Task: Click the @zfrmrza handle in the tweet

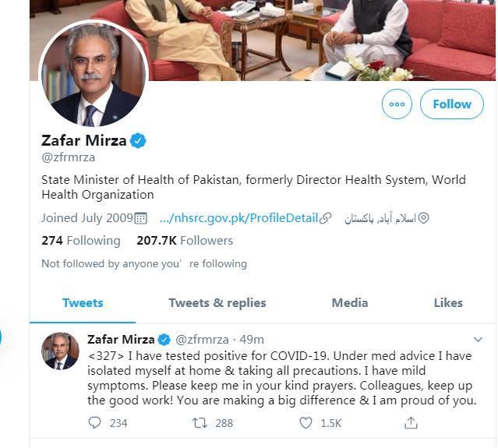Action: click(202, 340)
